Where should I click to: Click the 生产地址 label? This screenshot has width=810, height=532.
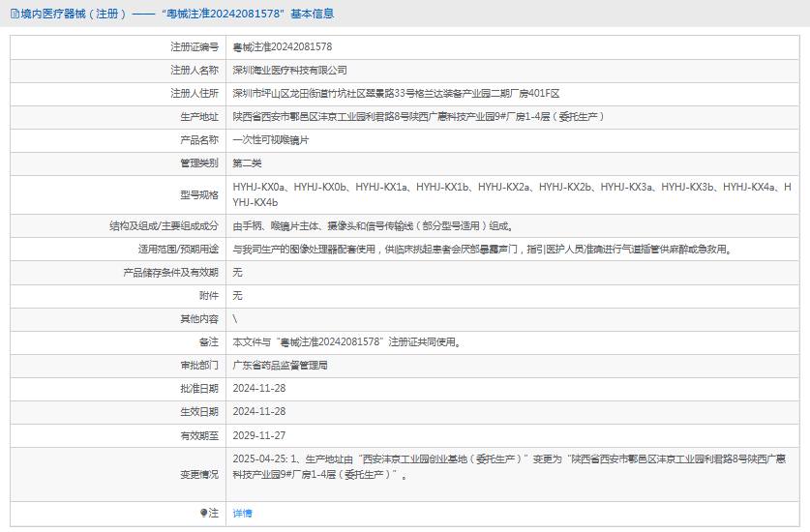pos(199,117)
